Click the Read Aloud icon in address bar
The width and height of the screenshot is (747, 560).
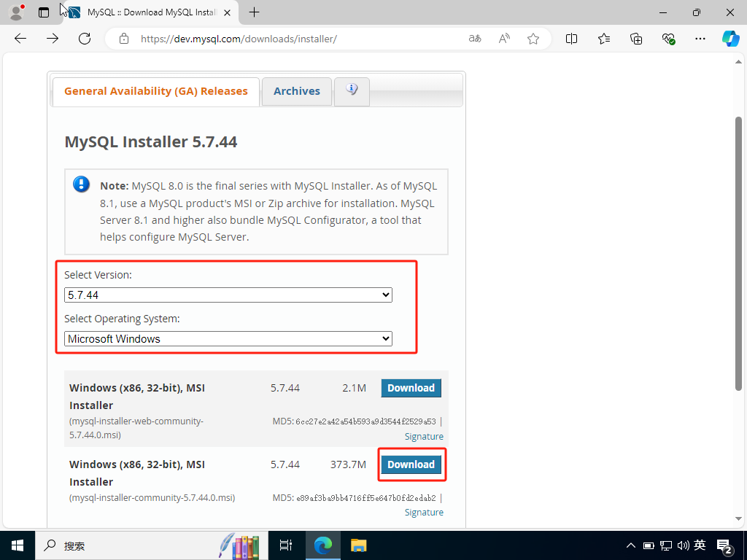pos(504,39)
